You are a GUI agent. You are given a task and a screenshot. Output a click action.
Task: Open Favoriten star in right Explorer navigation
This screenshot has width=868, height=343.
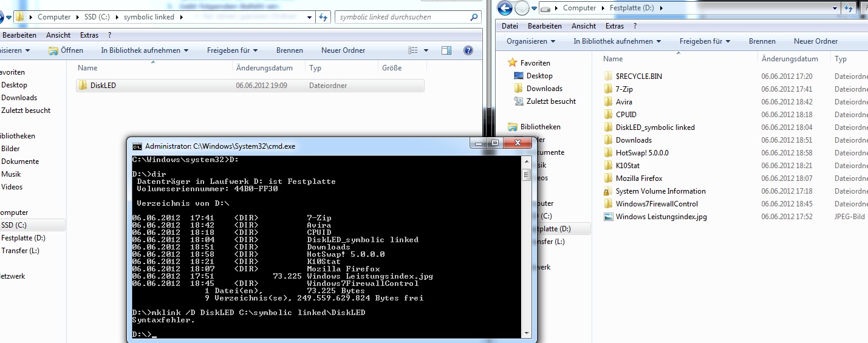click(512, 63)
